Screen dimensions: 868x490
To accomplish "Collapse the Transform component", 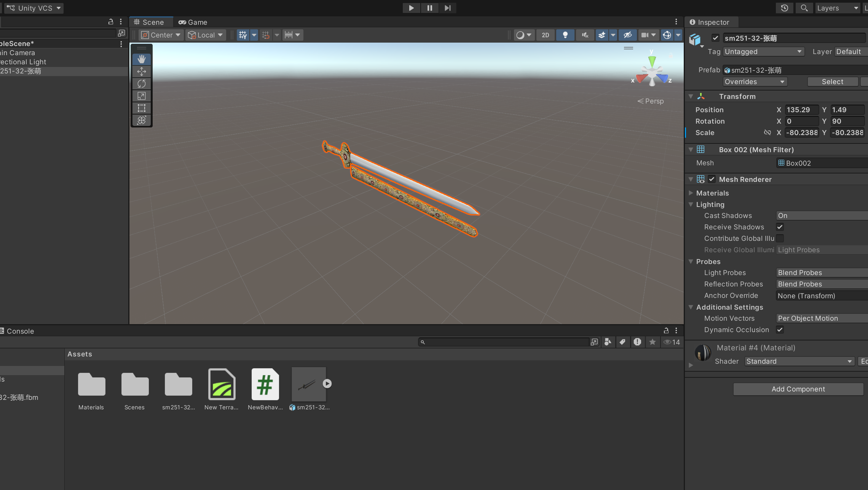I will click(691, 96).
